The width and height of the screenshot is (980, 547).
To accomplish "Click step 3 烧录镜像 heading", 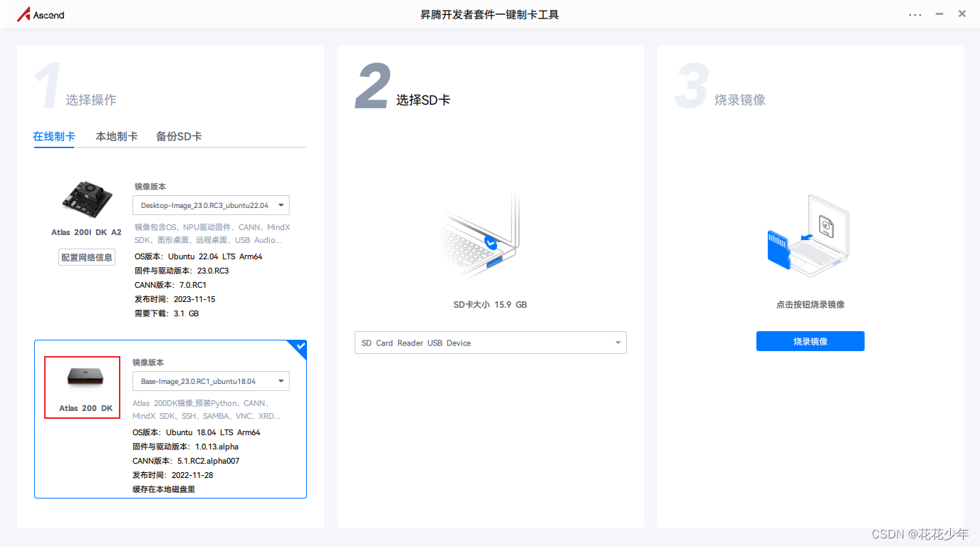I will point(740,100).
